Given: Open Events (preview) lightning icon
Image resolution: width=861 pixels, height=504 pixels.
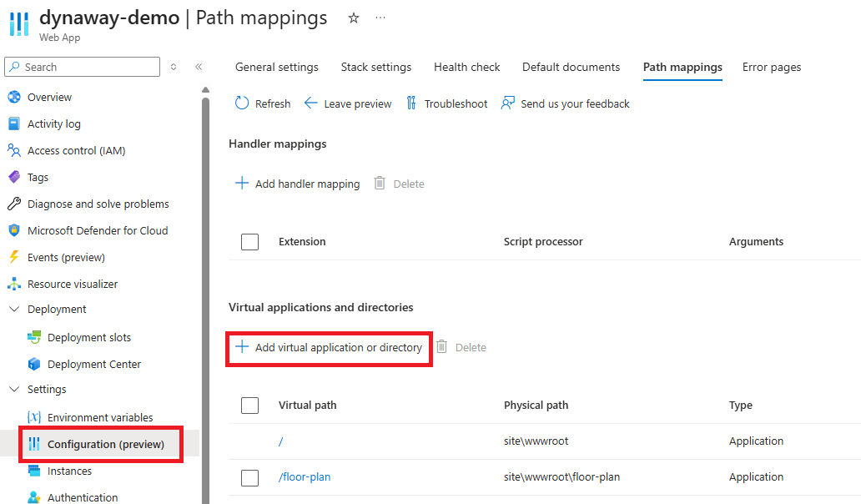Looking at the screenshot, I should point(13,257).
